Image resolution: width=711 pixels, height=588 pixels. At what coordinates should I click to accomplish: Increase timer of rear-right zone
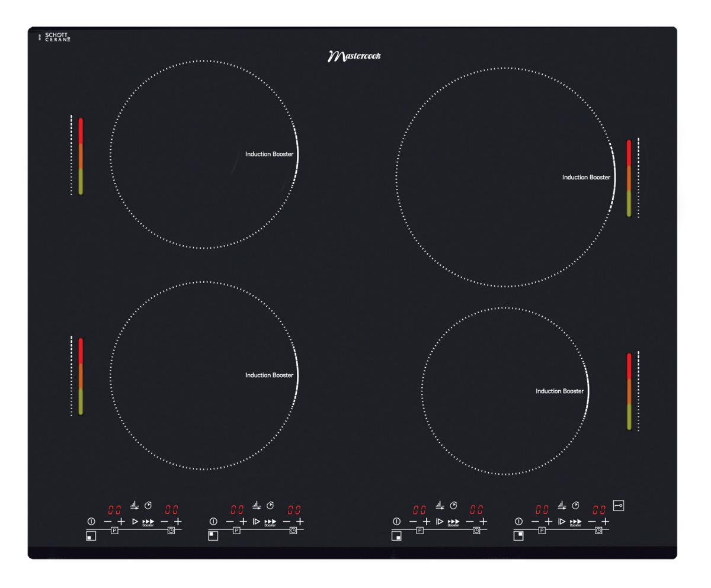pyautogui.click(x=606, y=522)
